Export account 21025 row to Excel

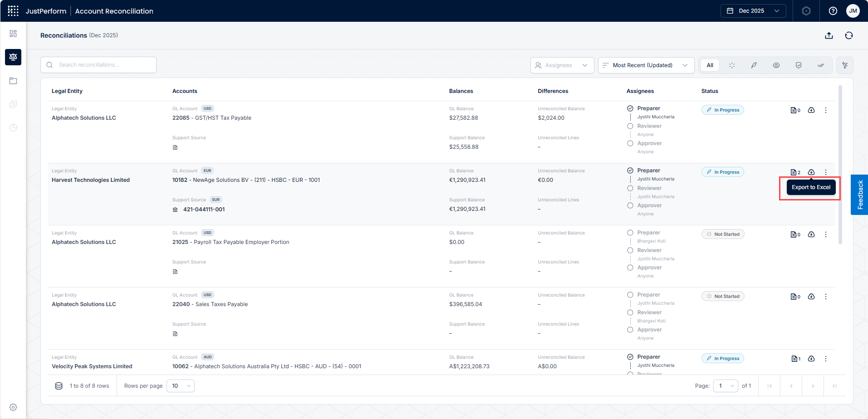pos(811,234)
